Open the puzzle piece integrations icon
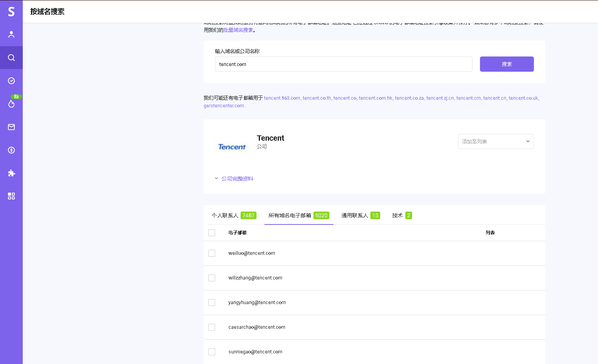Viewport: 598px width, 364px height. click(11, 173)
